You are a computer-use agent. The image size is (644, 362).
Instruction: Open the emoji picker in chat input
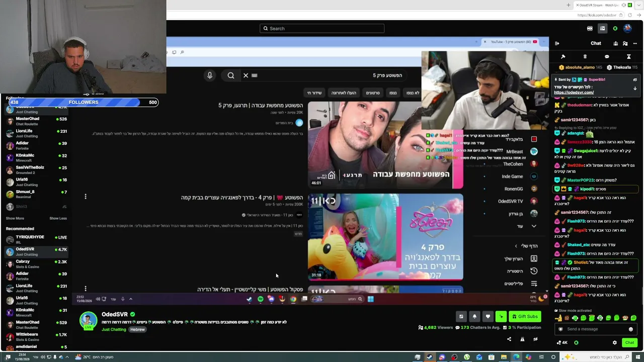(631, 329)
